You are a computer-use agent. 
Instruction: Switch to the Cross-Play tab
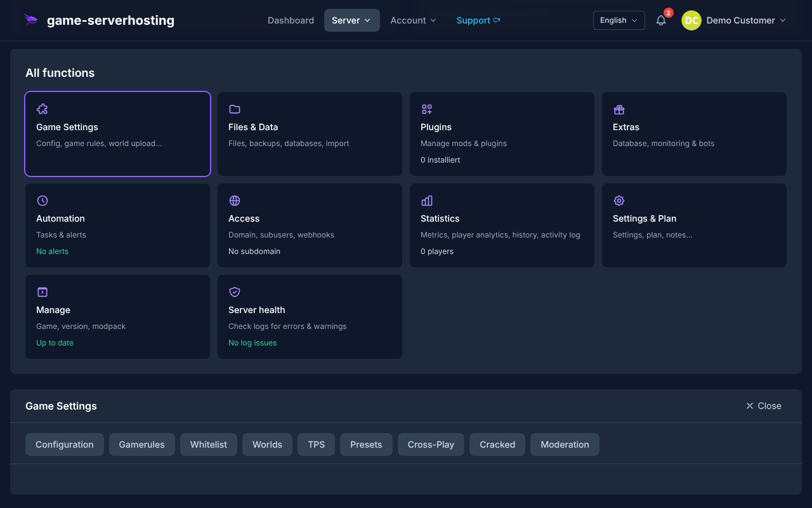431,444
